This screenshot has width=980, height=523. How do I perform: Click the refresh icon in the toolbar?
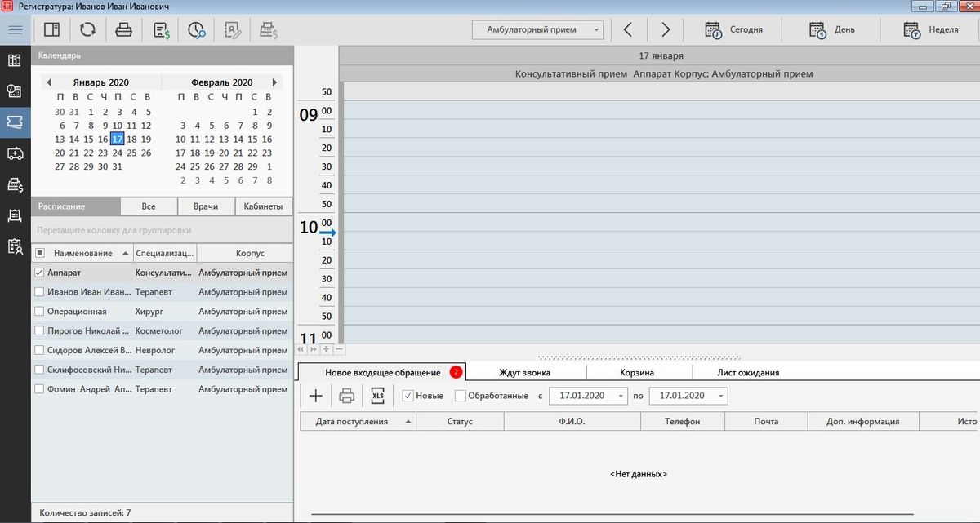(x=87, y=30)
